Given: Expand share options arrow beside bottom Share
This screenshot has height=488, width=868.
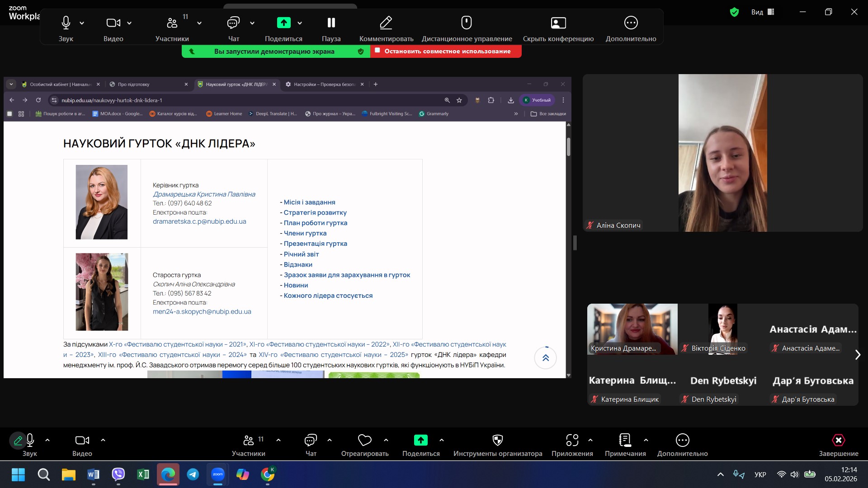Looking at the screenshot, I should pyautogui.click(x=442, y=440).
